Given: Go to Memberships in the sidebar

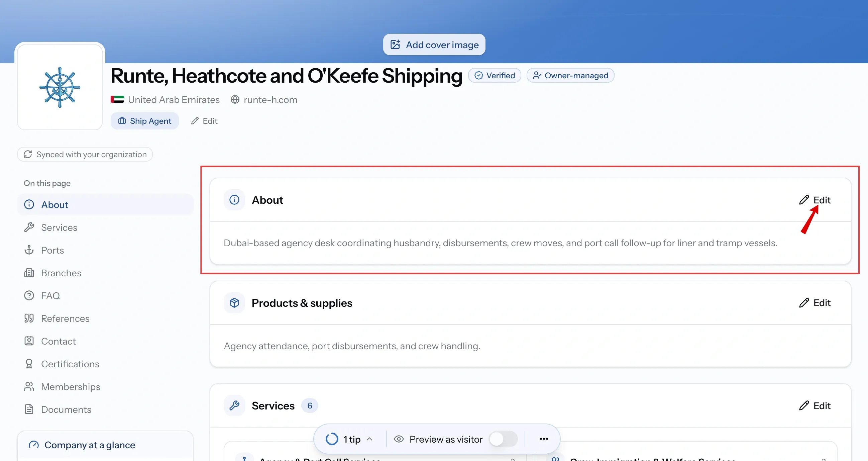Looking at the screenshot, I should 105,386.
